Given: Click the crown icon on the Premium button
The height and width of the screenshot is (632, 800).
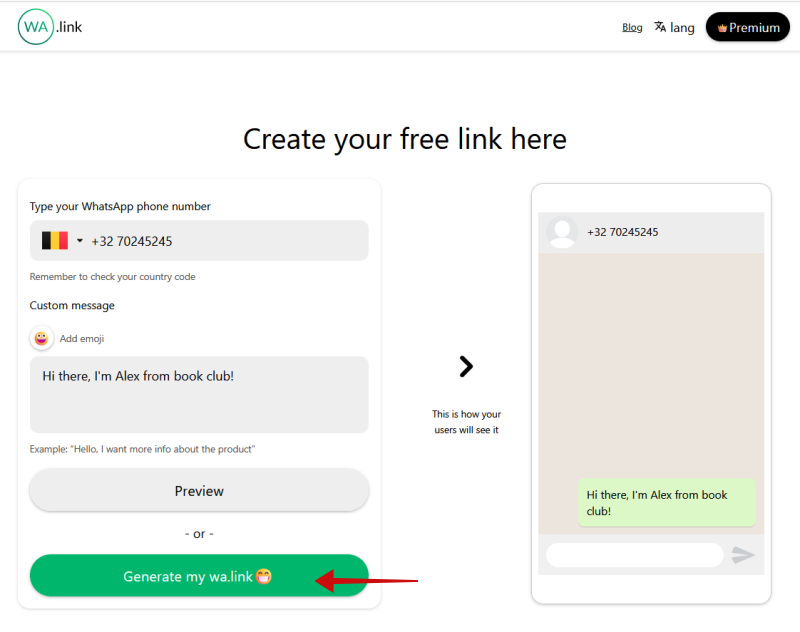Looking at the screenshot, I should point(724,27).
